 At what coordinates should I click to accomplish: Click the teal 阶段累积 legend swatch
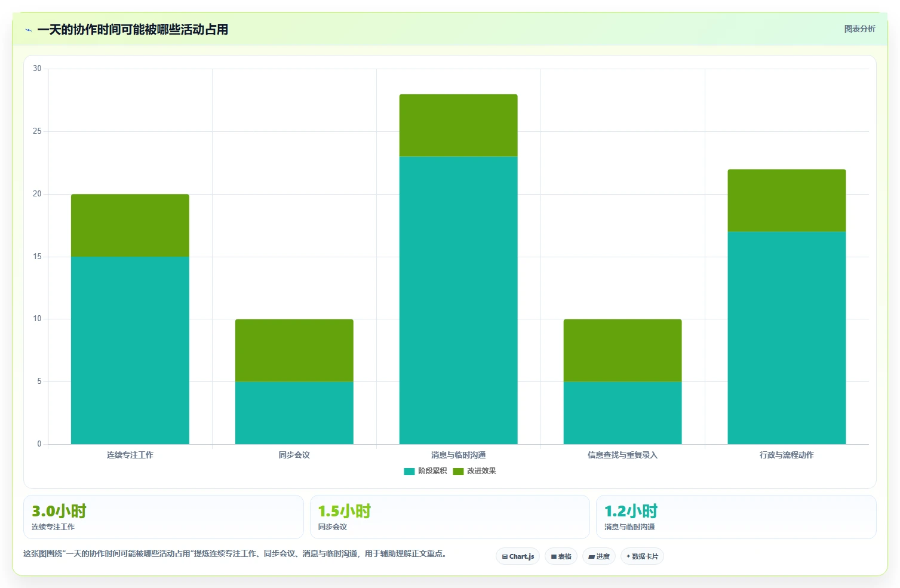click(x=409, y=472)
